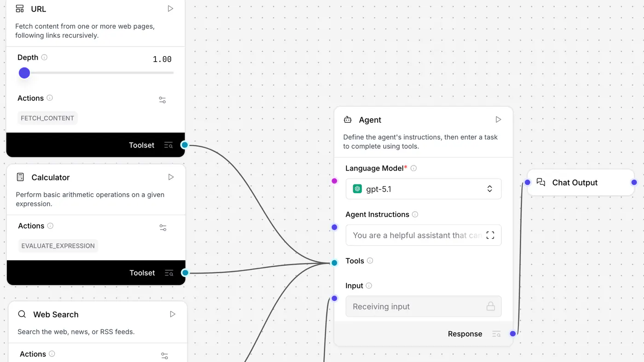Click the Chat Output messages icon
Screen dimensions: 644x362
click(541, 182)
